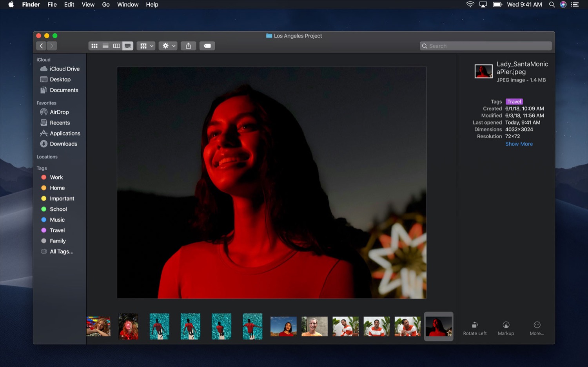Select the green School tag
Image resolution: width=588 pixels, height=367 pixels.
click(54, 209)
